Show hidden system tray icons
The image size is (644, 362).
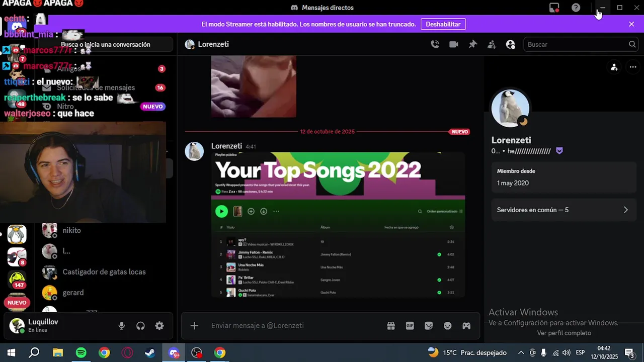point(521,352)
